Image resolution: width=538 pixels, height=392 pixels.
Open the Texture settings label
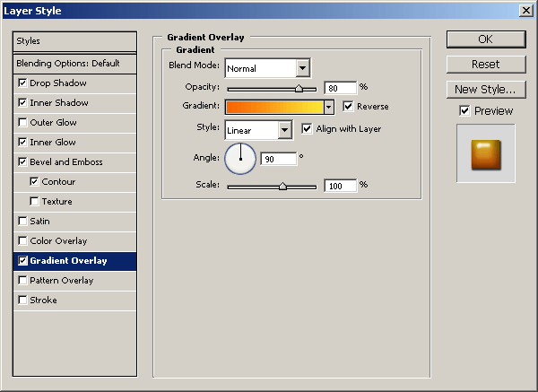(57, 202)
